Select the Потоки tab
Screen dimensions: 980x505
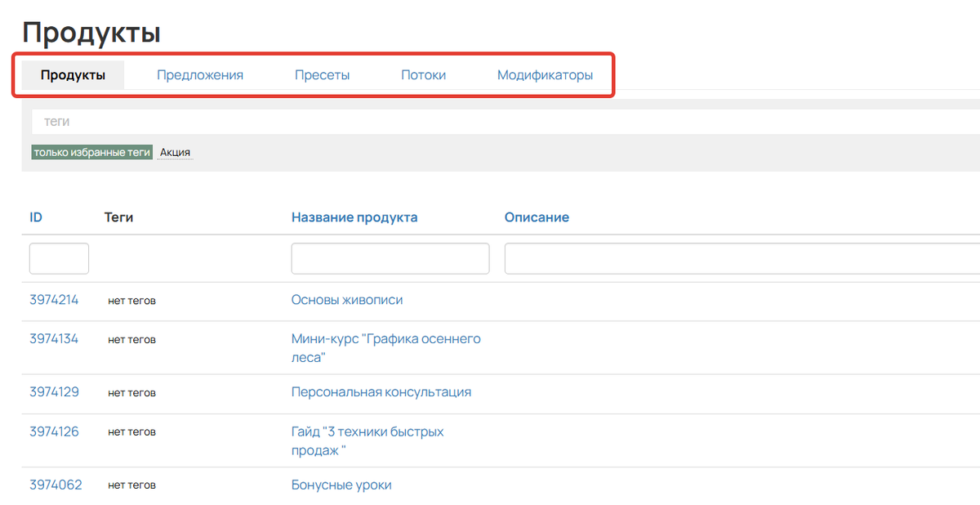click(423, 75)
